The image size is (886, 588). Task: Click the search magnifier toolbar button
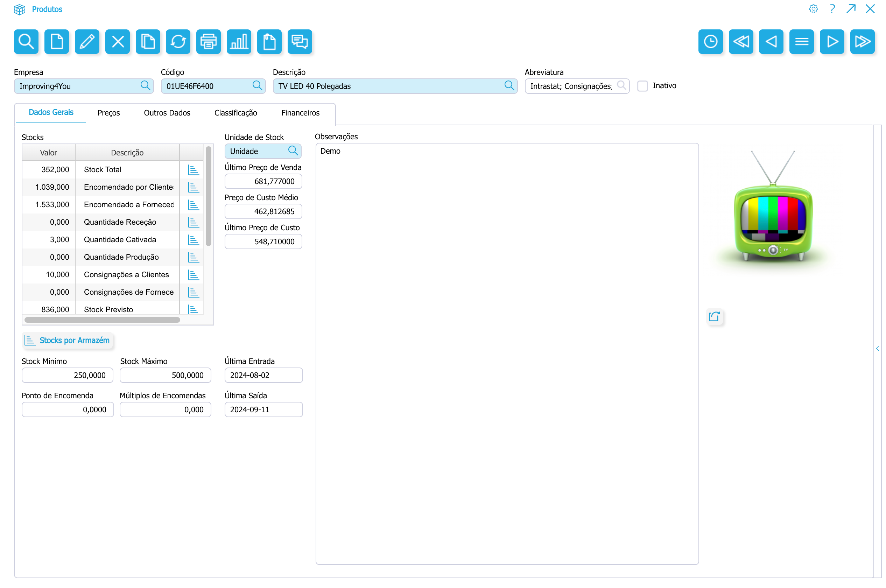(26, 42)
